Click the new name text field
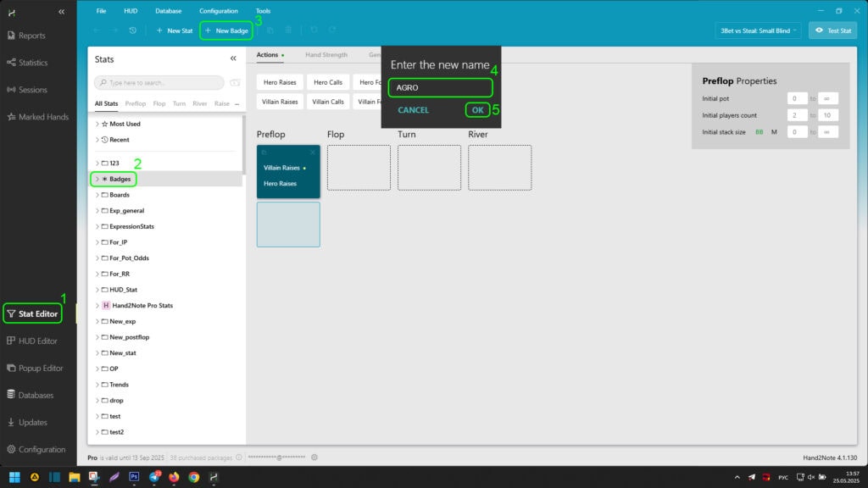868x488 pixels. (x=441, y=87)
